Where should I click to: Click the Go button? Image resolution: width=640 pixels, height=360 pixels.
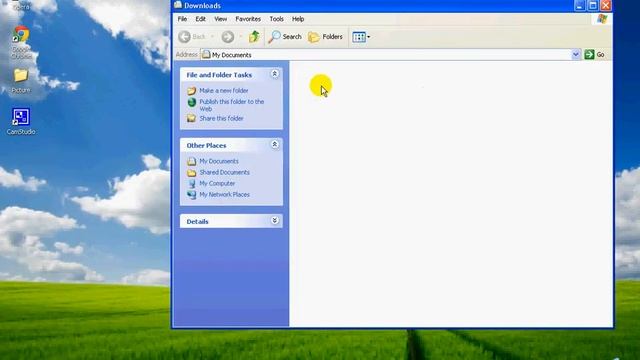coord(595,54)
